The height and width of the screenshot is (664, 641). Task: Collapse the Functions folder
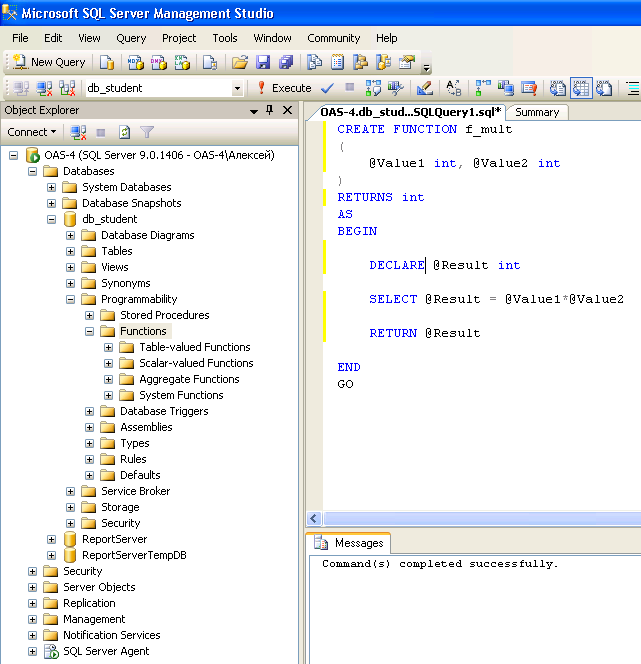(90, 332)
